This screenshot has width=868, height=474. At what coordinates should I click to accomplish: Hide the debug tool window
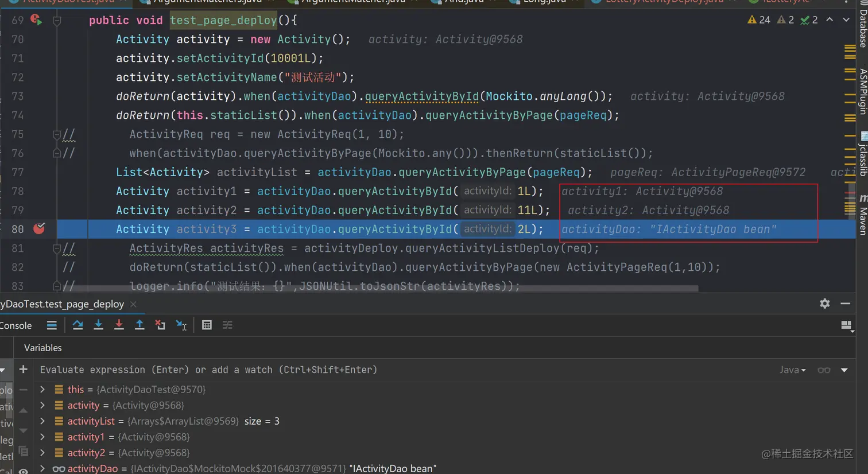tap(846, 304)
